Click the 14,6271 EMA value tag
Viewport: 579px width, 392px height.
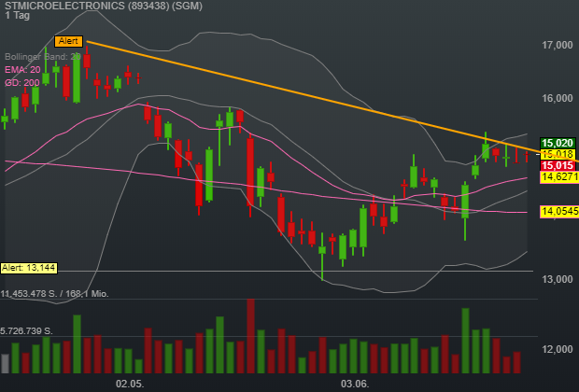(x=559, y=177)
